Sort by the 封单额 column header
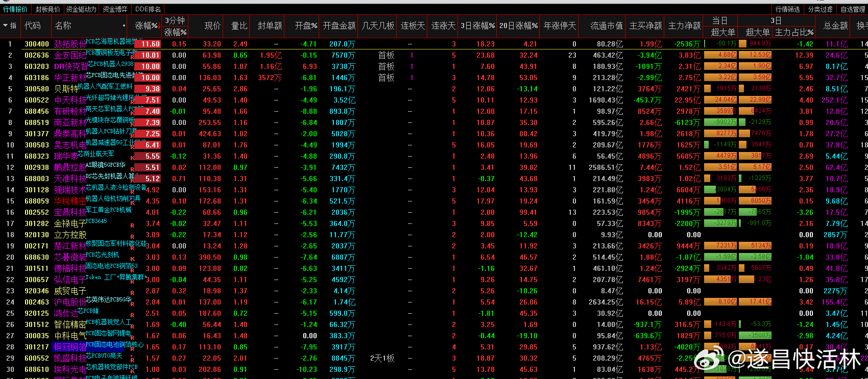 click(270, 26)
